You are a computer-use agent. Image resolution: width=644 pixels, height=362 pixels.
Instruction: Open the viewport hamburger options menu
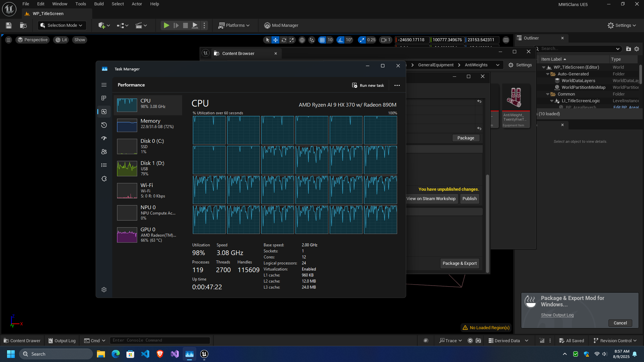click(9, 40)
